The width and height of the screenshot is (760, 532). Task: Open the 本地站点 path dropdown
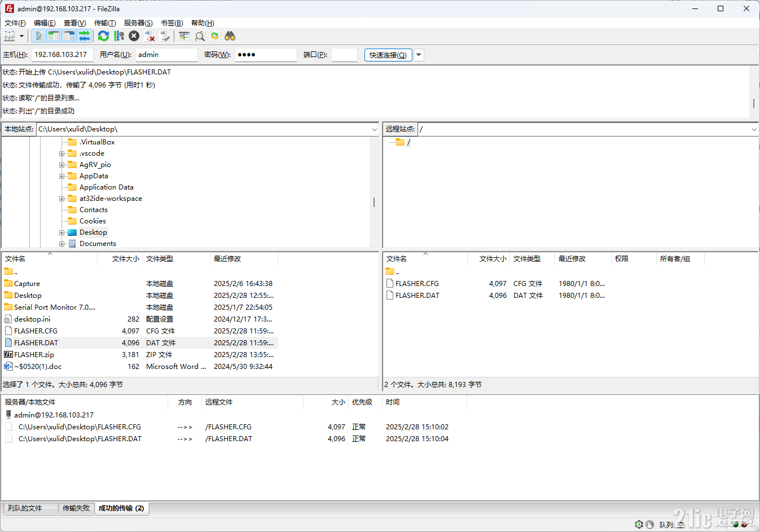coord(374,129)
